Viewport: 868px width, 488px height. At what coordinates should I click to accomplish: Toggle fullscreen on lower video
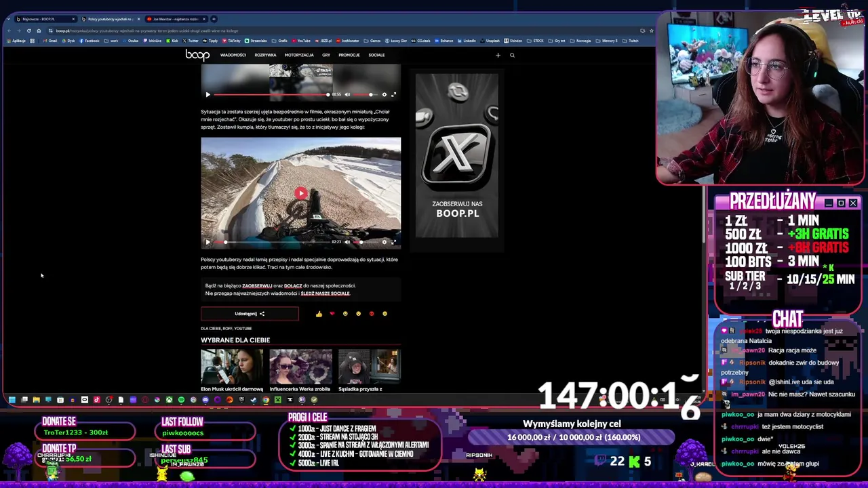tap(393, 242)
